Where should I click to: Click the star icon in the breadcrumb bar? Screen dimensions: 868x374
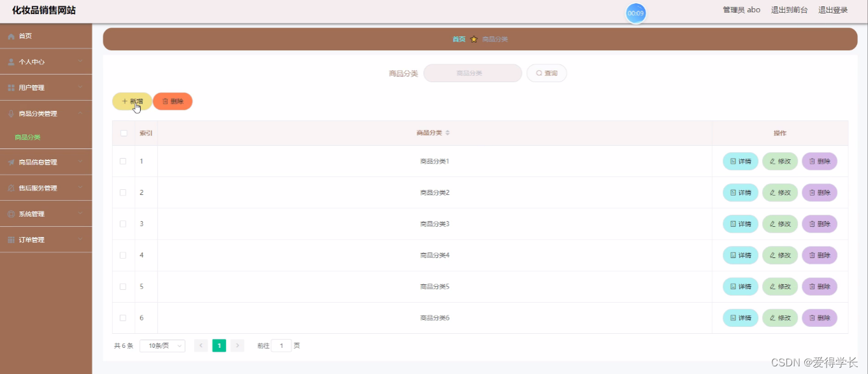[x=474, y=40]
